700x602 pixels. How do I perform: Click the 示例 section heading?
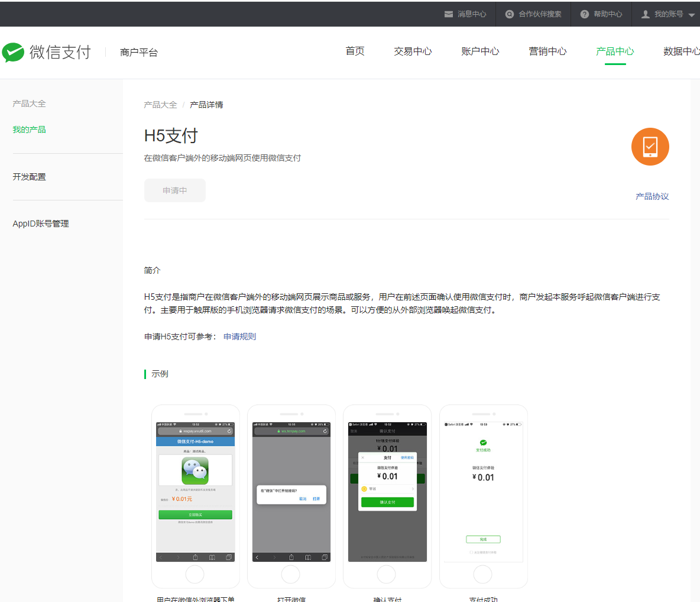(160, 374)
